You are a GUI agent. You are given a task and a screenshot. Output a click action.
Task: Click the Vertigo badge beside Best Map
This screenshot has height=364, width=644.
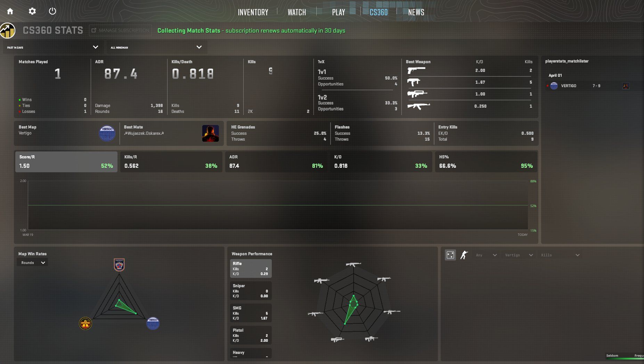[107, 133]
